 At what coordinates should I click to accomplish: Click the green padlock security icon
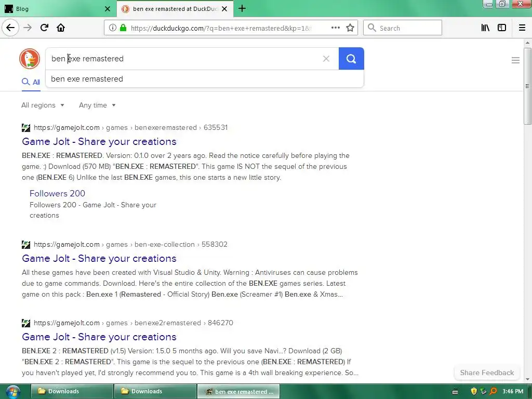click(x=123, y=28)
